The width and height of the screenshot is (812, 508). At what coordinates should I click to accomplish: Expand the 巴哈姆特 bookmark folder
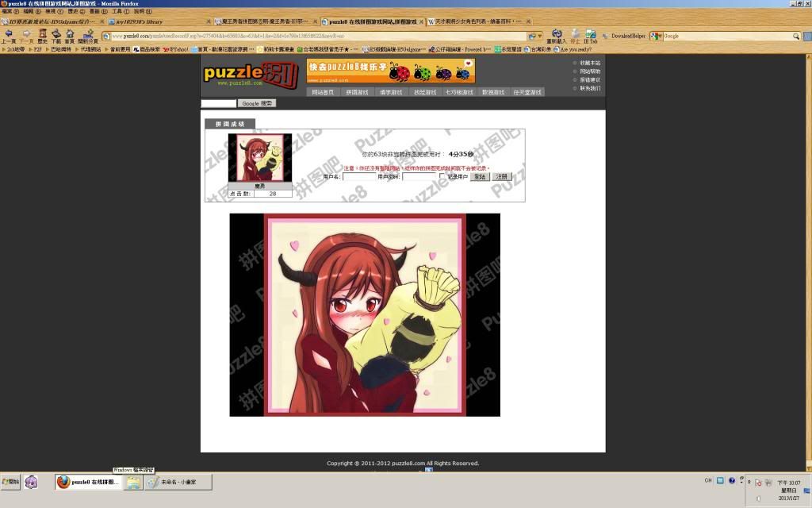(x=59, y=49)
